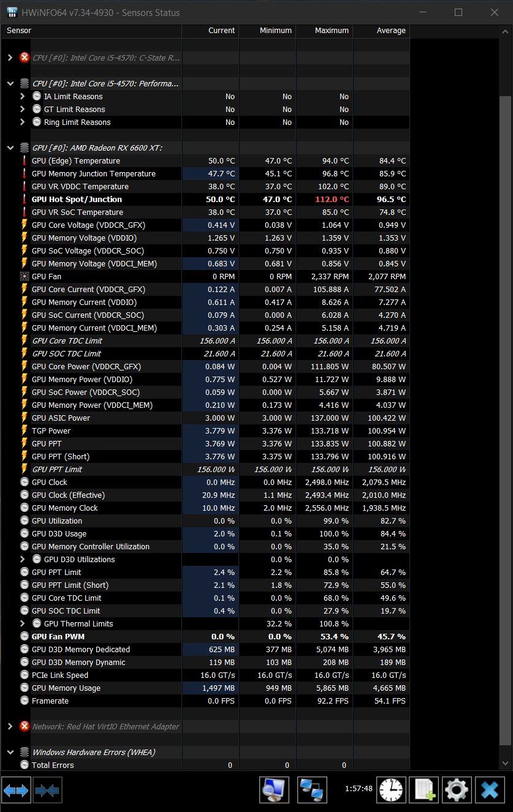Click fan icon of the GPU Fan row

[x=25, y=276]
